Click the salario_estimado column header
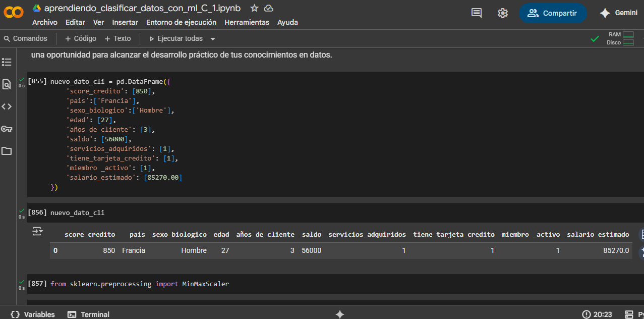This screenshot has width=644, height=319. 598,234
